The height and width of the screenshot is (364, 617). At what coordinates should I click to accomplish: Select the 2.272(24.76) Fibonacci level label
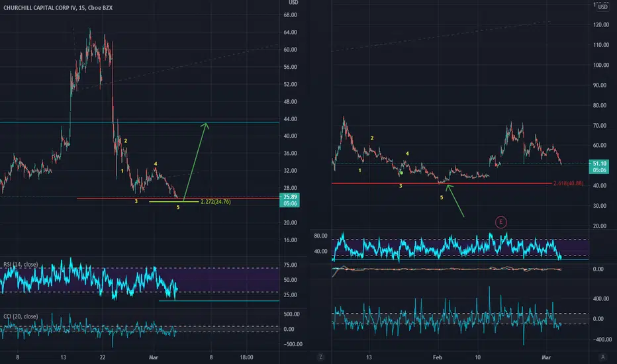(x=216, y=202)
